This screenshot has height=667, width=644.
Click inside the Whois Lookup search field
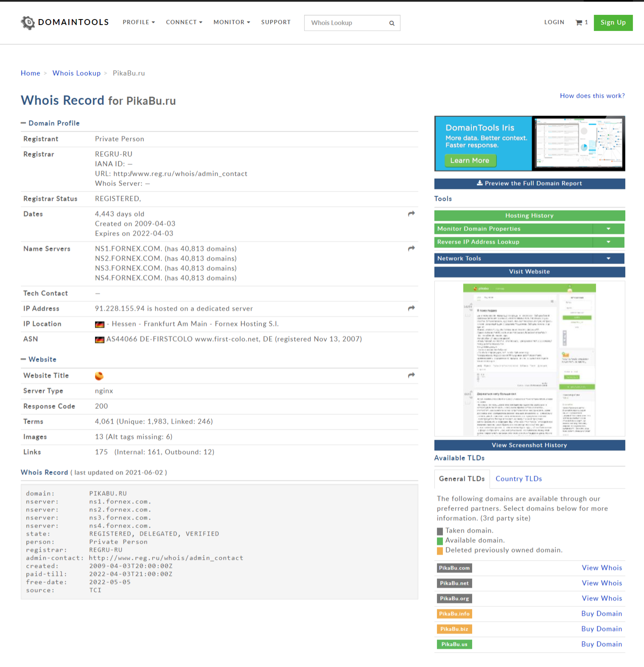point(346,23)
